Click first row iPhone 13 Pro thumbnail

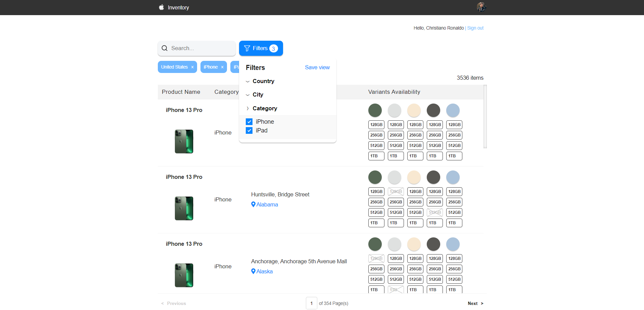[x=184, y=142]
